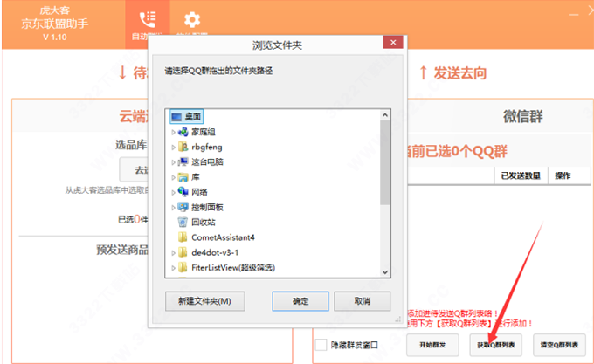Expand the FiterListView folder node

tap(173, 268)
